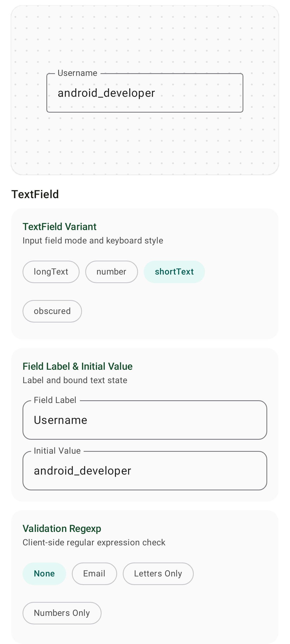This screenshot has height=644, width=290.
Task: Click the 'Input field mode and keyboard style' subtitle
Action: [93, 240]
